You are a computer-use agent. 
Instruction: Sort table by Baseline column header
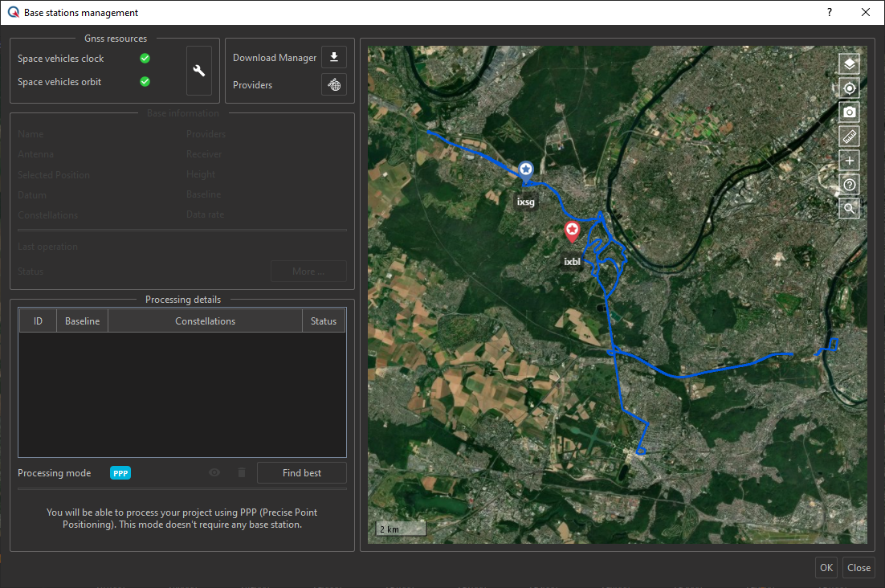(82, 321)
